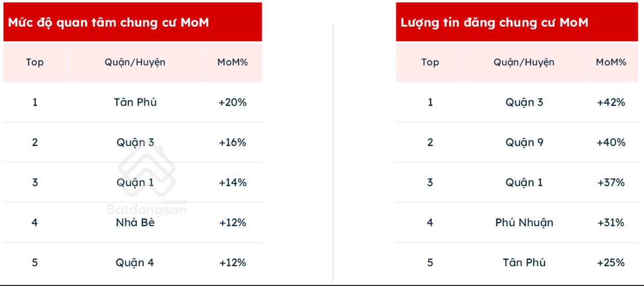Click the +14% MoM value
The image size is (644, 286).
[x=232, y=183]
